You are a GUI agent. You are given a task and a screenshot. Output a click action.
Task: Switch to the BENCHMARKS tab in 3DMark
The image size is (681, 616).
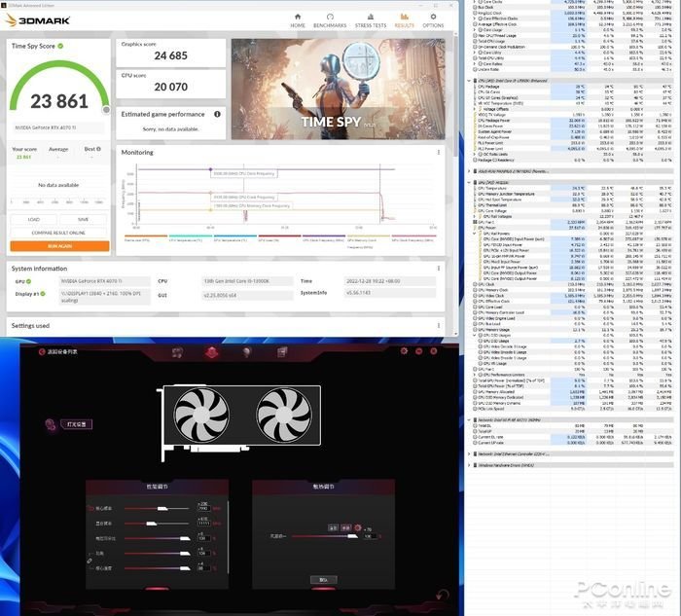pos(330,20)
